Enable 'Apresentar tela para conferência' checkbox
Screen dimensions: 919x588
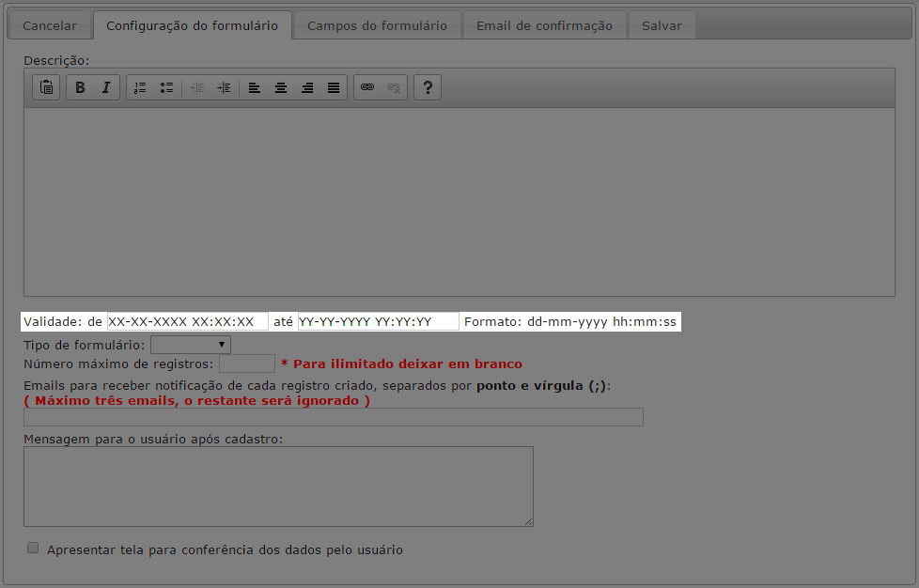tap(33, 549)
